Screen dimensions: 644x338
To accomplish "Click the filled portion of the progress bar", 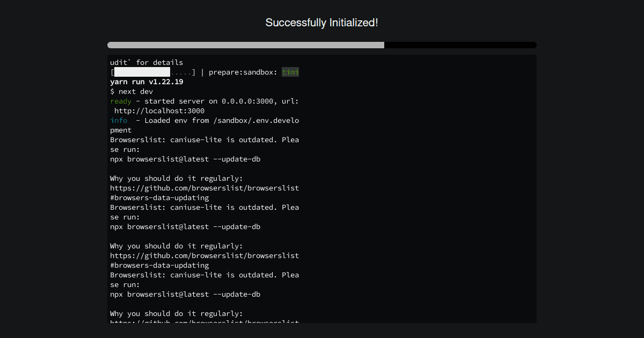I will coord(241,45).
